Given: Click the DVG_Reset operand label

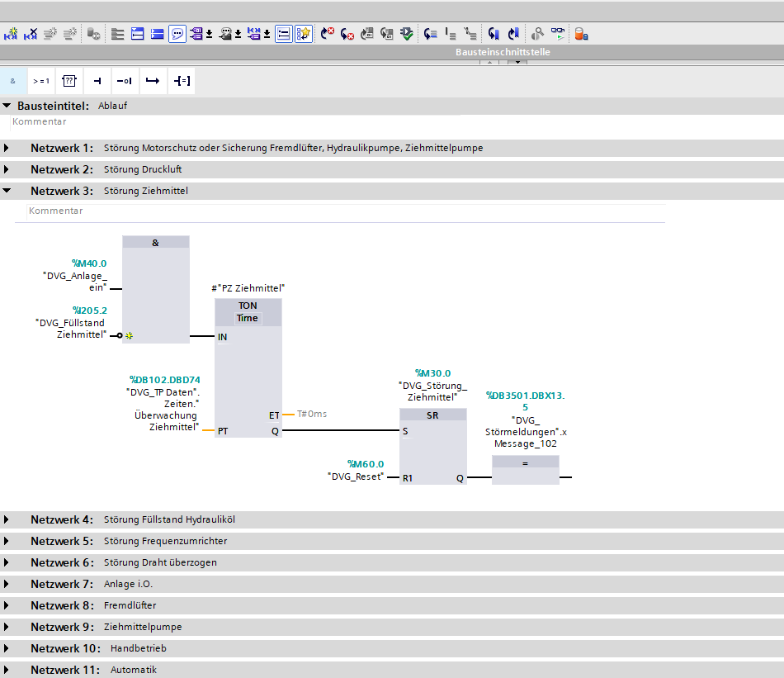Looking at the screenshot, I should click(356, 476).
